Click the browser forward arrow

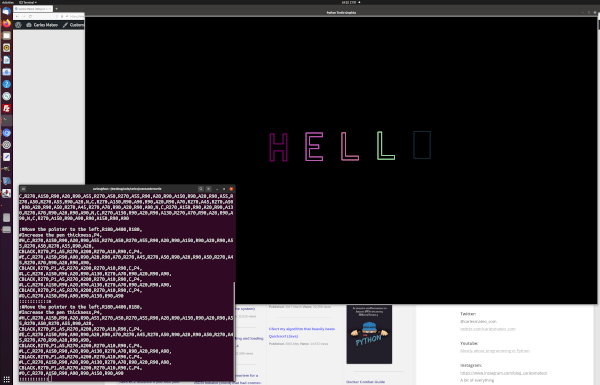coord(24,16)
